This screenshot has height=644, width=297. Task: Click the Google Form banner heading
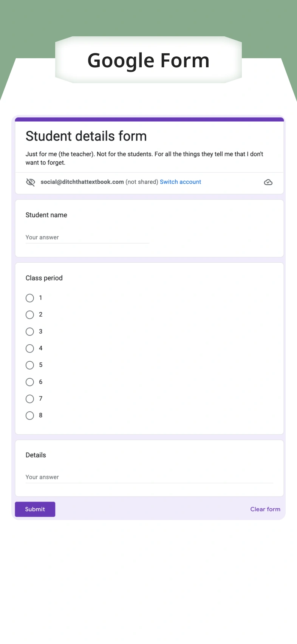[148, 60]
